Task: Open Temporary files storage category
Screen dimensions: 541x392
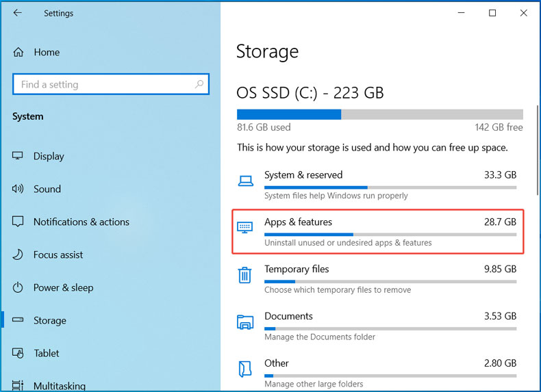Action: (x=378, y=279)
